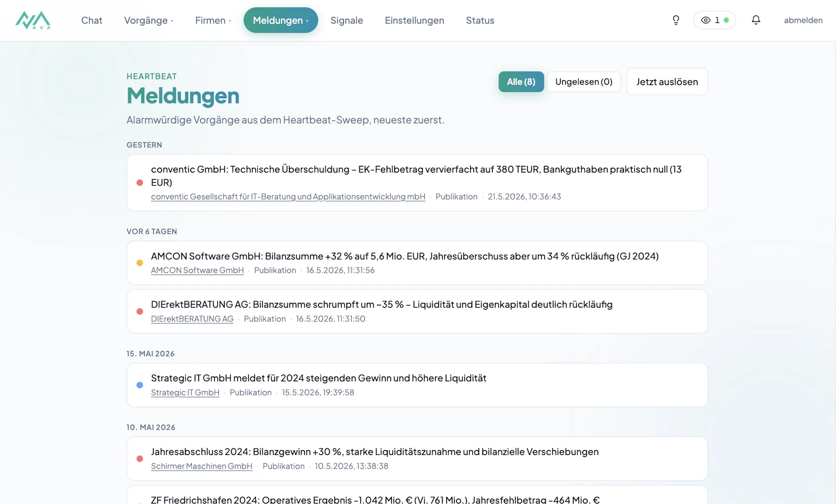836x504 pixels.
Task: Click the GESTERN date group label
Action: [x=144, y=145]
